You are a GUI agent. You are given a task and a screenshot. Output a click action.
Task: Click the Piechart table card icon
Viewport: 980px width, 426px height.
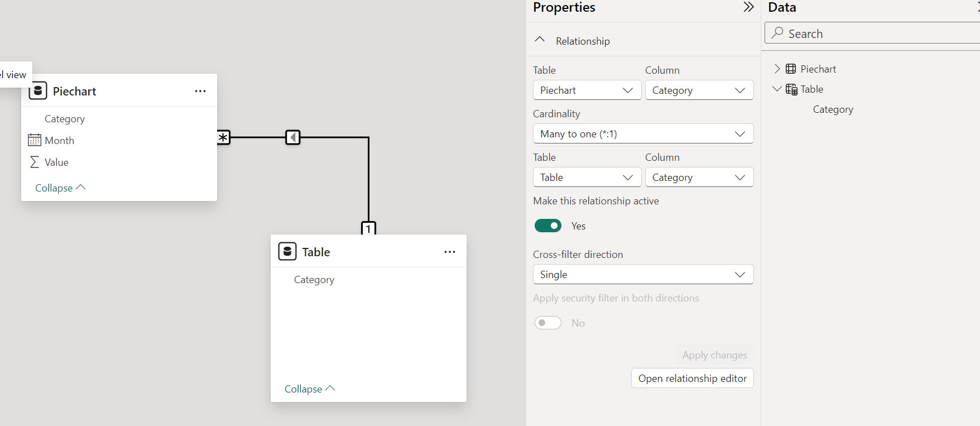tap(38, 90)
